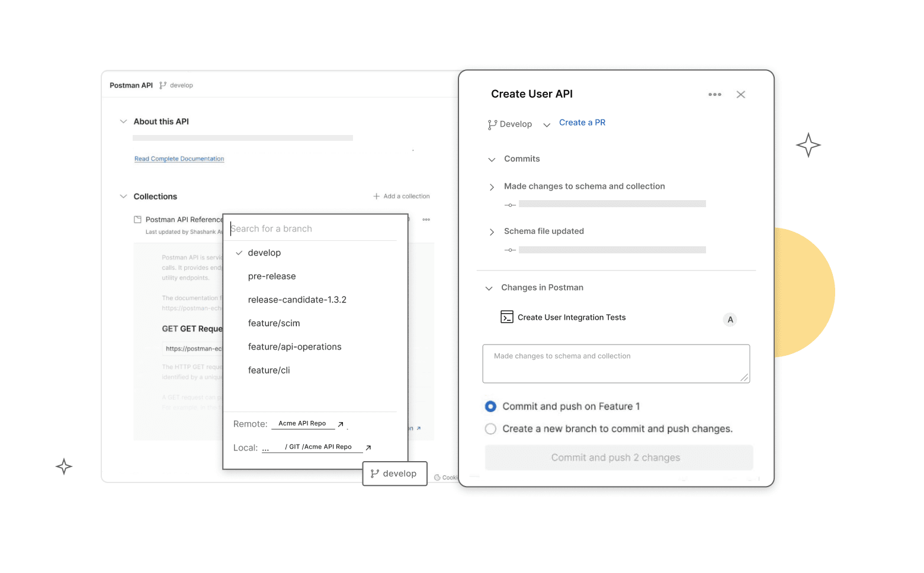Click the Create User Integration Tests collection icon
The image size is (924, 573).
tap(507, 317)
